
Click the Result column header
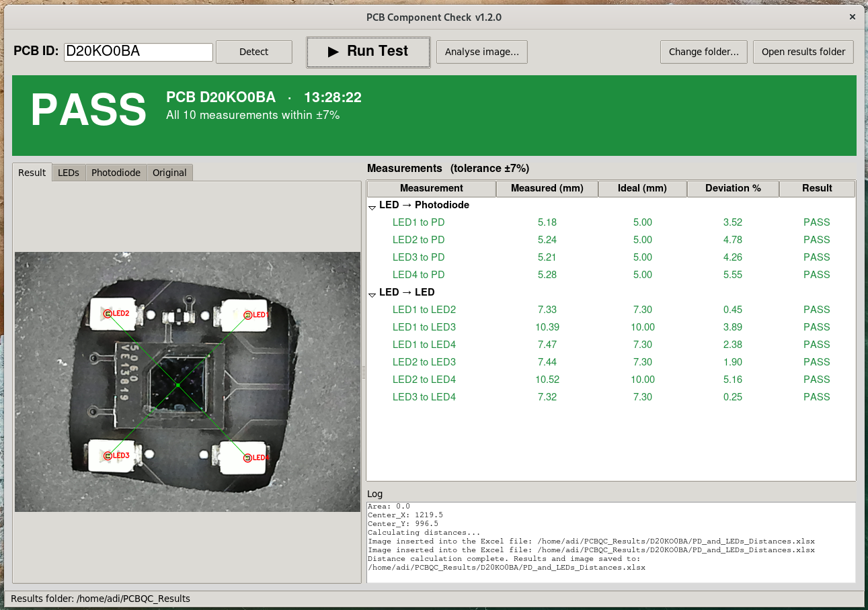817,189
